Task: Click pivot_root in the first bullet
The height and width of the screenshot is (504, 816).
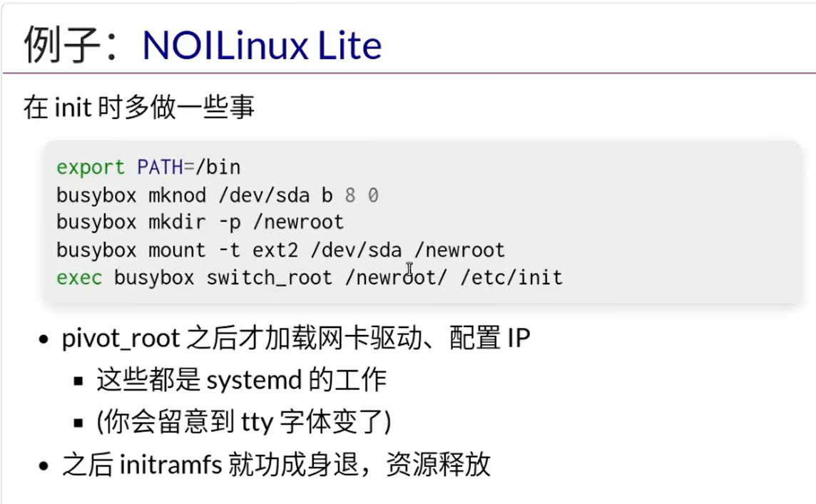Action: click(x=120, y=338)
